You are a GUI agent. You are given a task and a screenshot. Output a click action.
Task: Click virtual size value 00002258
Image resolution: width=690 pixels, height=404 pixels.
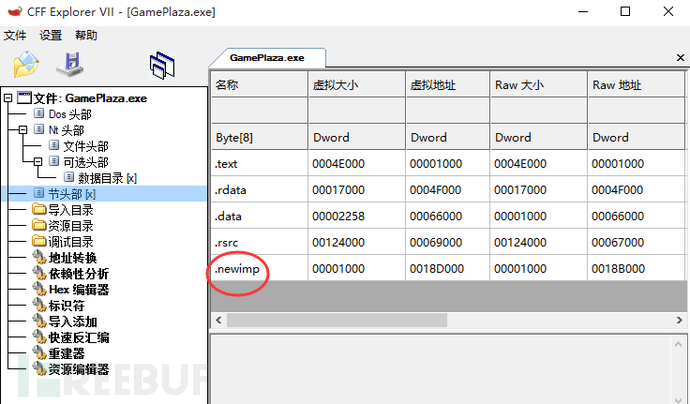click(x=338, y=216)
